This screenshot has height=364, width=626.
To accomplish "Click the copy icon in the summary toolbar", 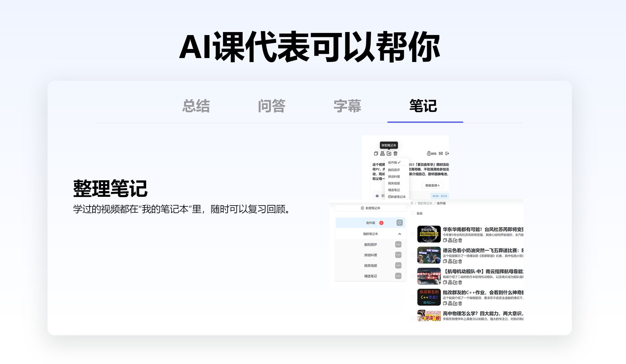I will click(376, 153).
